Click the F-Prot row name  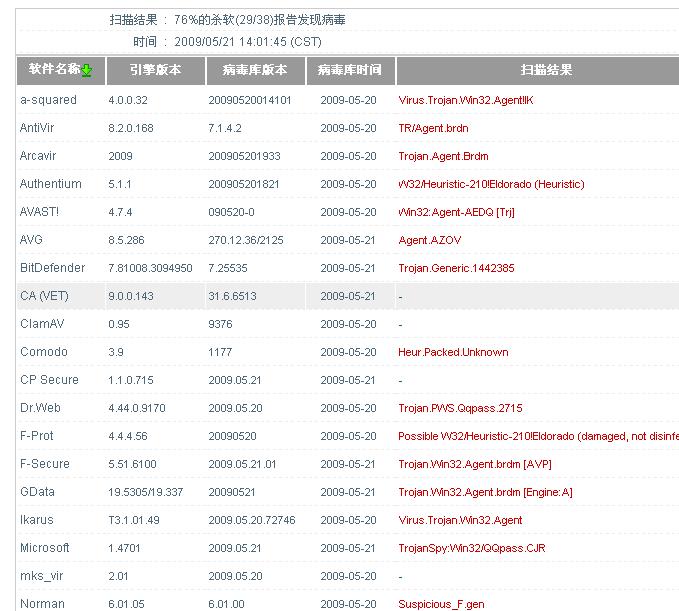37,436
